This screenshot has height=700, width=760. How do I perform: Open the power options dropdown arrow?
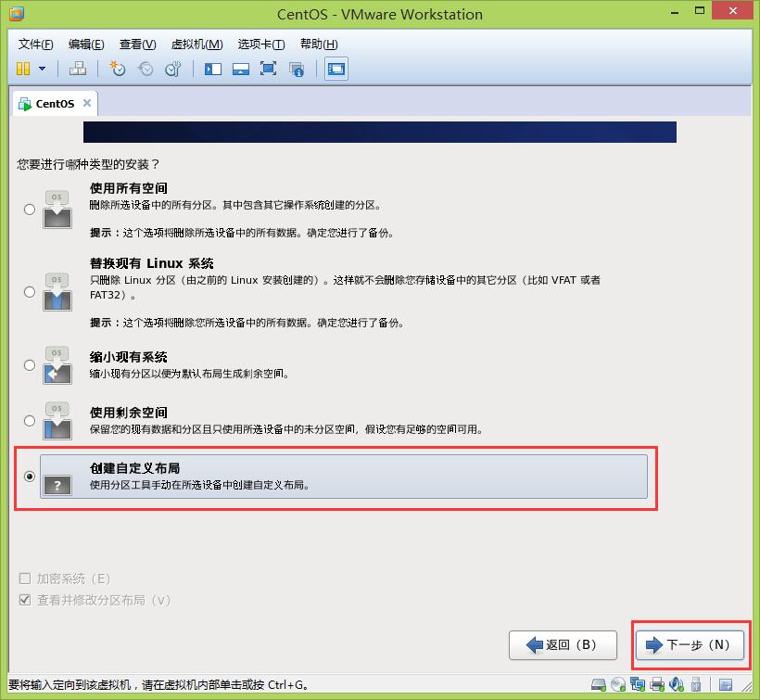click(x=43, y=69)
